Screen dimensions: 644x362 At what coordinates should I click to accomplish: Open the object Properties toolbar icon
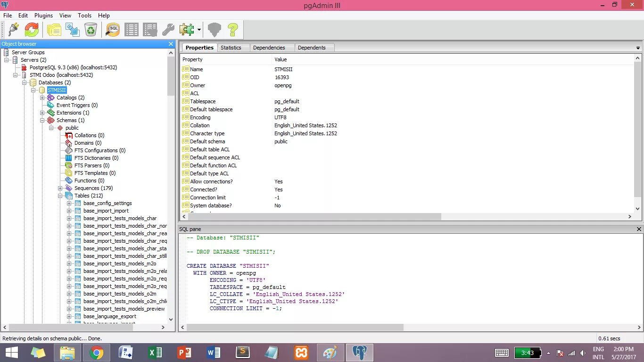(x=54, y=30)
